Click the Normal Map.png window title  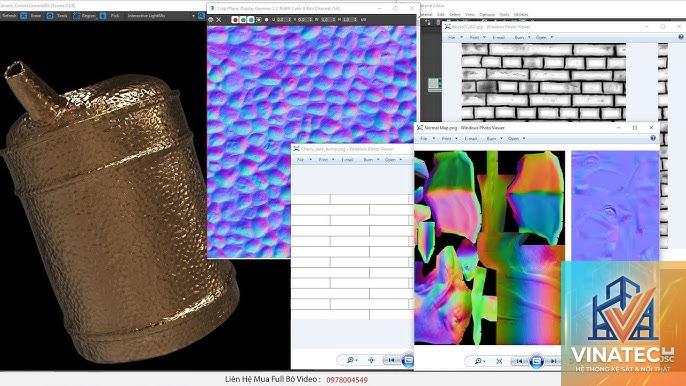pyautogui.click(x=464, y=128)
